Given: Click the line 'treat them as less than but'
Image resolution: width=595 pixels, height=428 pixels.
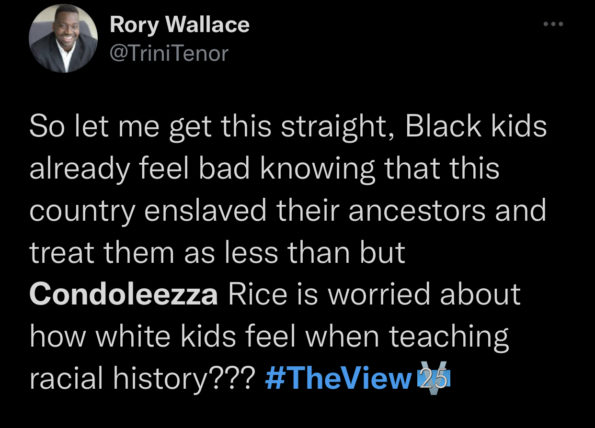Looking at the screenshot, I should coord(217,252).
